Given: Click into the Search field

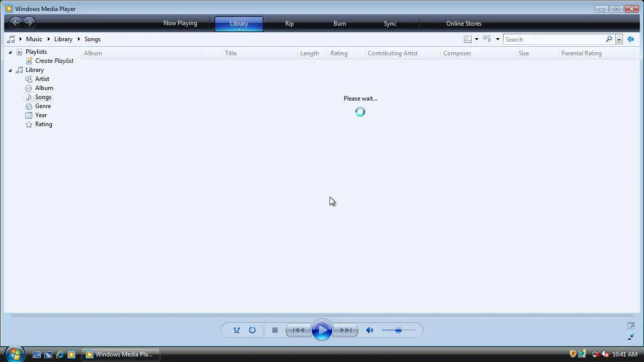Looking at the screenshot, I should pos(553,39).
